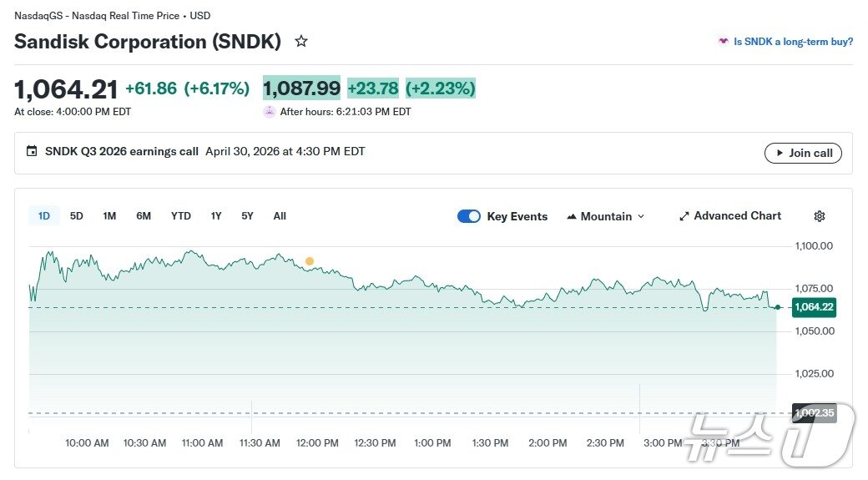Click the Mountain chart type icon

tap(572, 216)
